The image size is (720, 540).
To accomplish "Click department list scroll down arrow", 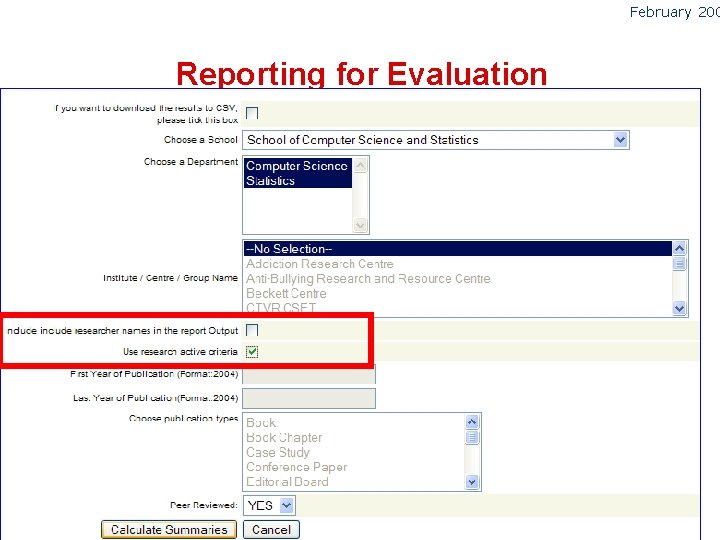I will [x=360, y=225].
